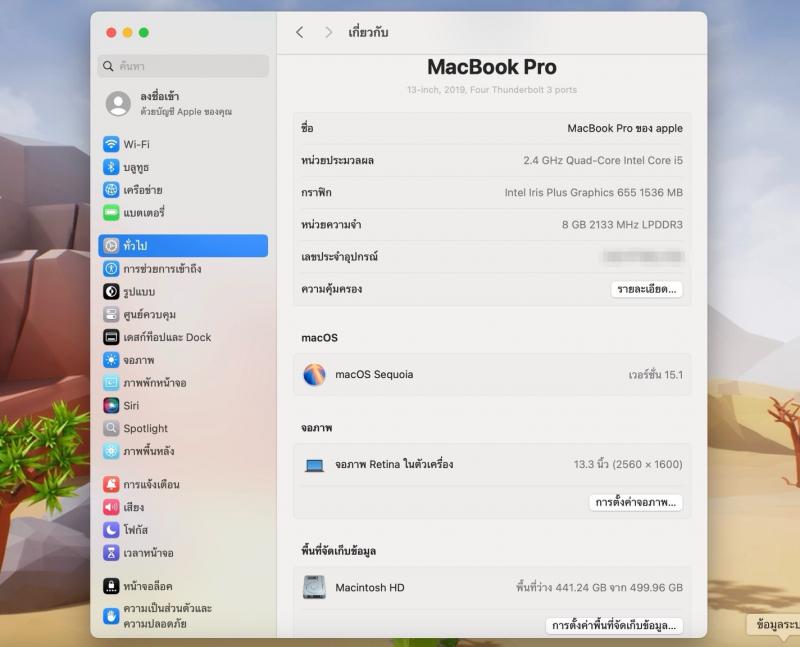Click the search field (ค้นหา)
This screenshot has width=800, height=647.
point(183,66)
